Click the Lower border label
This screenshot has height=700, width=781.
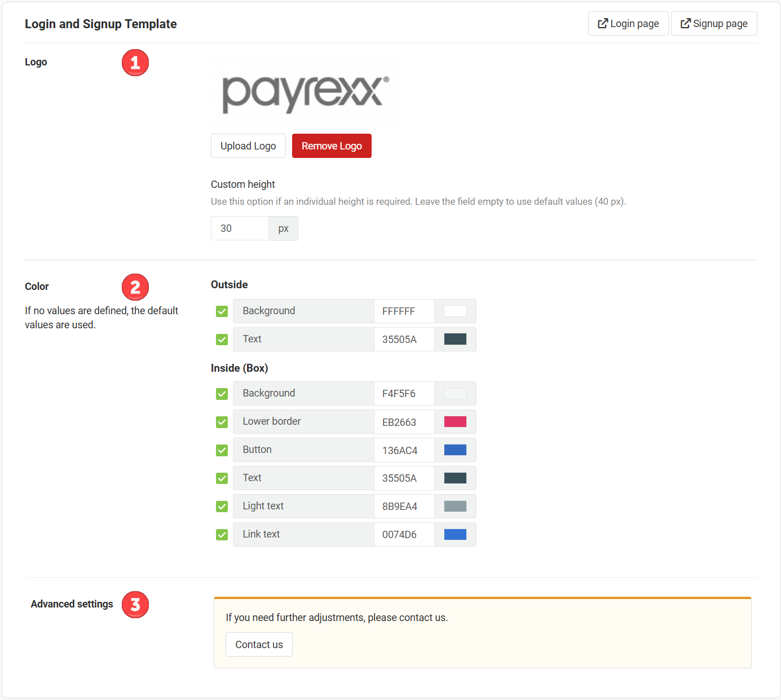[272, 421]
